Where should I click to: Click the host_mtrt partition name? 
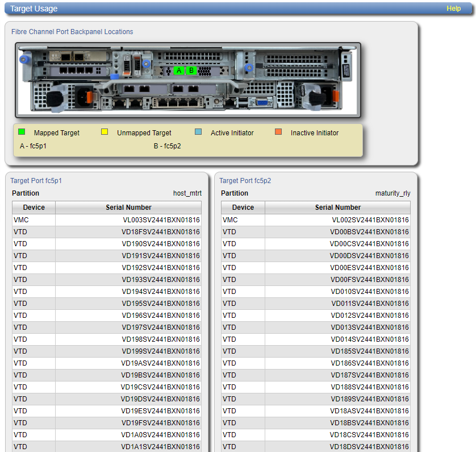click(x=187, y=193)
